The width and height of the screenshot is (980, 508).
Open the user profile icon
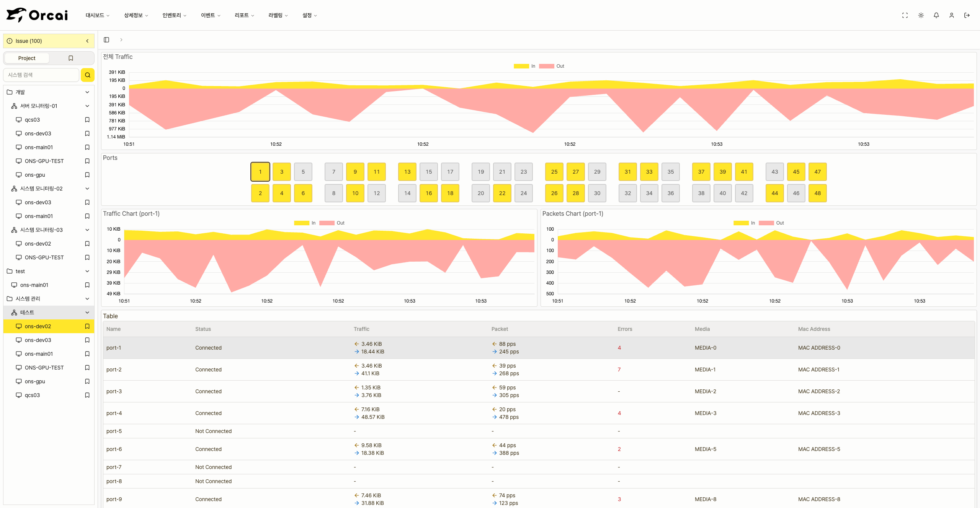[x=951, y=15]
